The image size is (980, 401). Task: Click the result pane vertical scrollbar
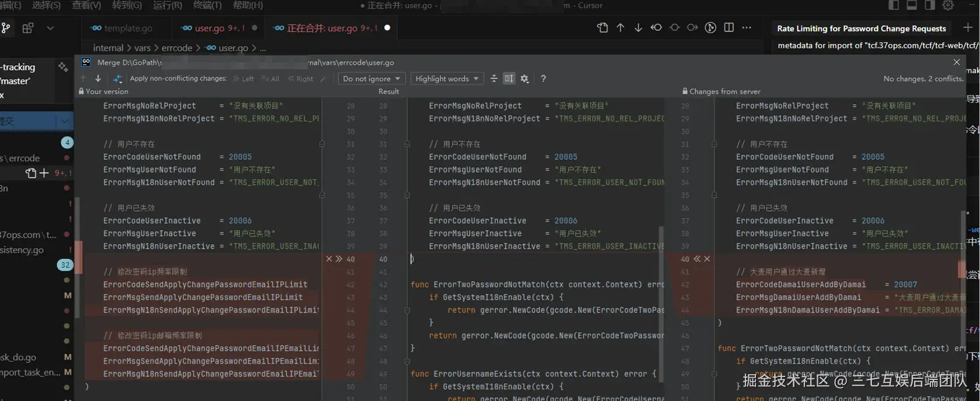[661, 303]
